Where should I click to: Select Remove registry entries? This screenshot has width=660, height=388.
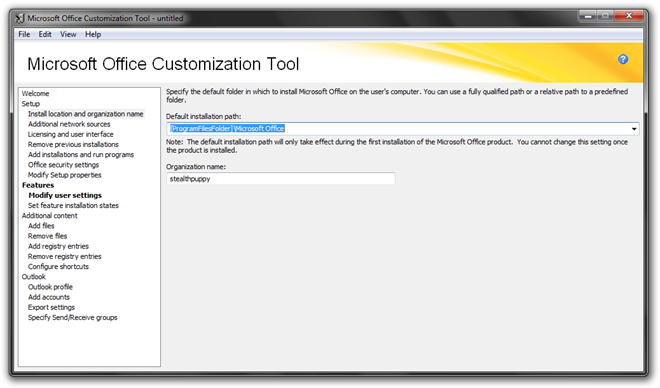tap(64, 256)
